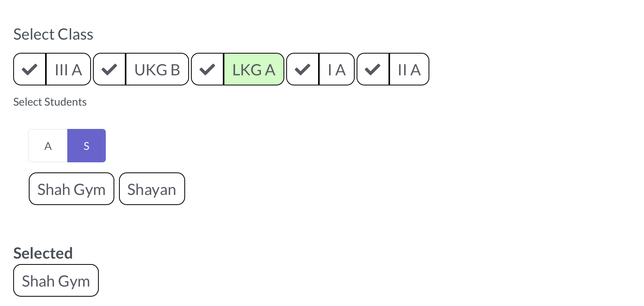
Task: Click Shah Gym in the student list
Action: pyautogui.click(x=72, y=189)
